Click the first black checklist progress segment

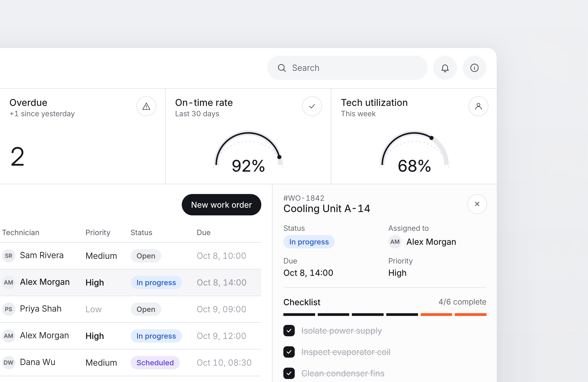pyautogui.click(x=299, y=315)
